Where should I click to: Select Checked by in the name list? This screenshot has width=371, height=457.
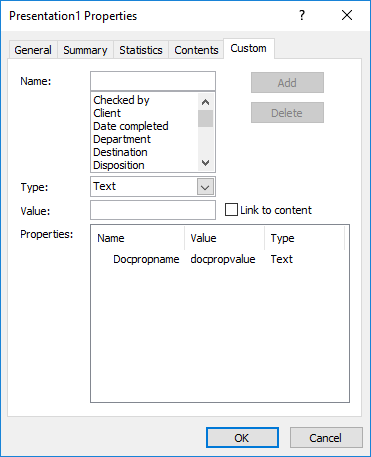click(121, 100)
